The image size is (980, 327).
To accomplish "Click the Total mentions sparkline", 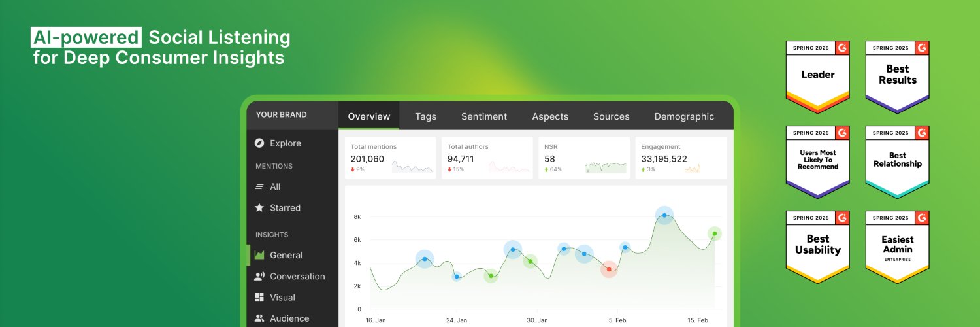I will [x=412, y=167].
